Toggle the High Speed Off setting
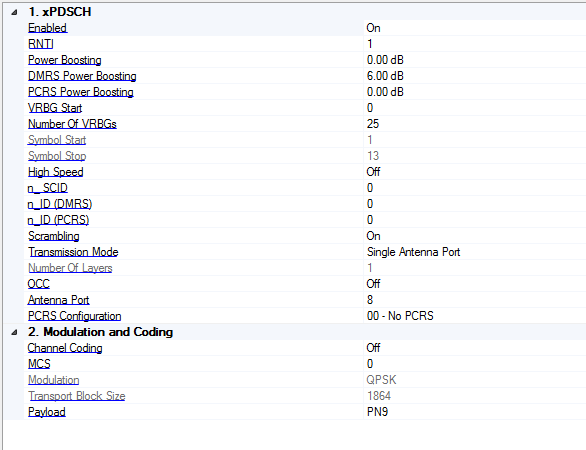This screenshot has height=450, width=586. coord(475,172)
